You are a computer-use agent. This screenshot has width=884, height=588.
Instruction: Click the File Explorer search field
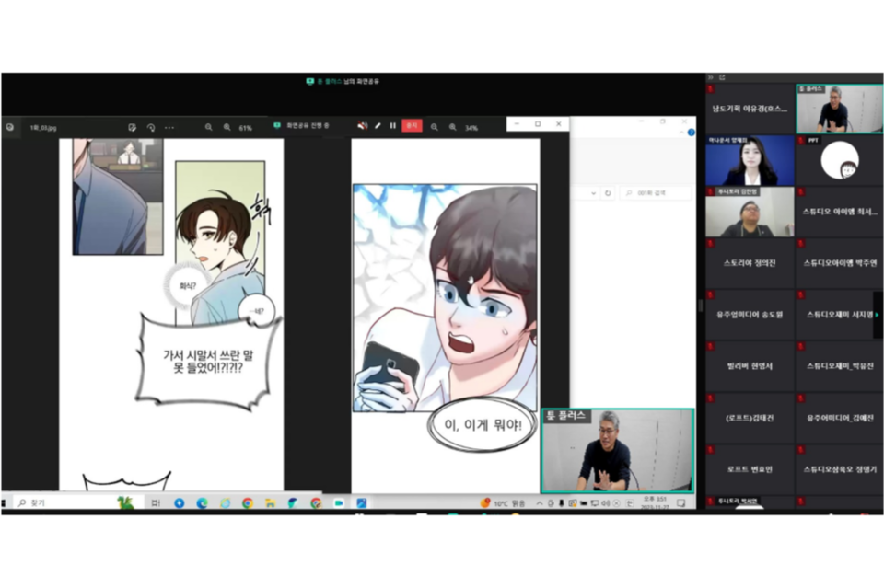pyautogui.click(x=655, y=193)
